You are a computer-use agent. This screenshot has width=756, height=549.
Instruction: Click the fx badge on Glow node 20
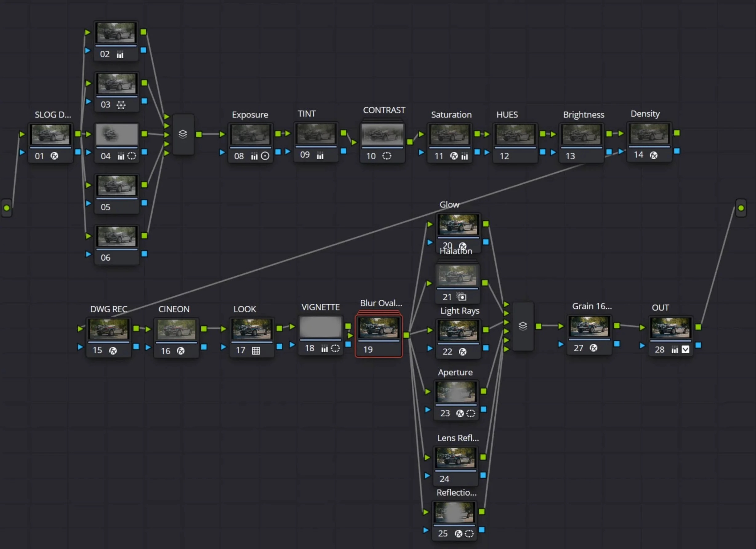tap(463, 246)
